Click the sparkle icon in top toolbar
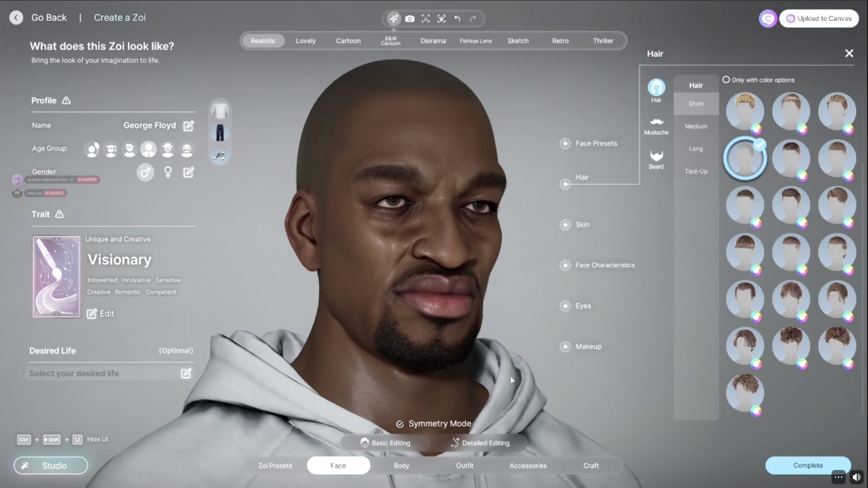The height and width of the screenshot is (488, 868). click(x=394, y=19)
